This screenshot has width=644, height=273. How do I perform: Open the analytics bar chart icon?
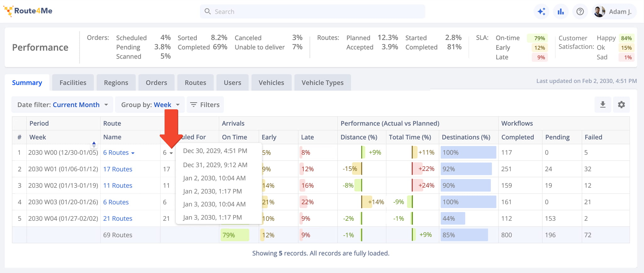coord(561,12)
